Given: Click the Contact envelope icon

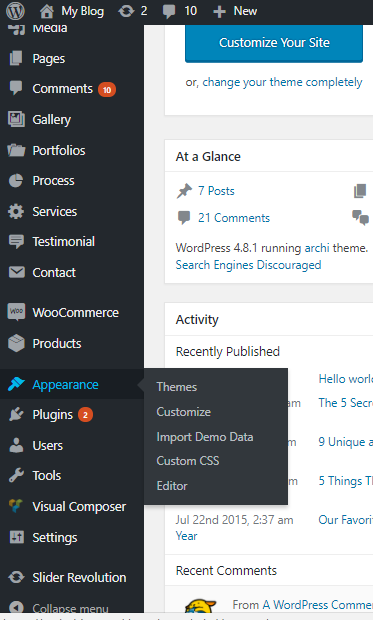Looking at the screenshot, I should (x=17, y=272).
